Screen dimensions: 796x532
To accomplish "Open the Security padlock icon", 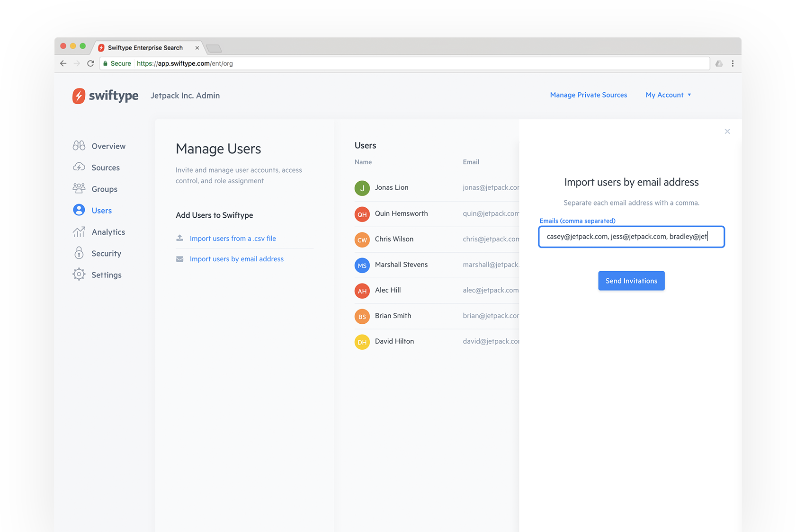I will [79, 253].
